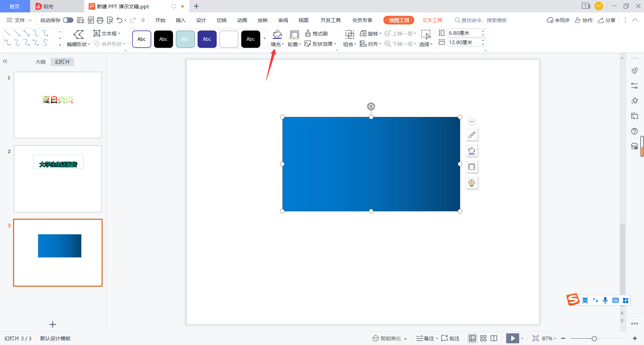The image size is (644, 345).
Task: Click the Edit Shape (编辑形状) icon
Action: point(78,34)
